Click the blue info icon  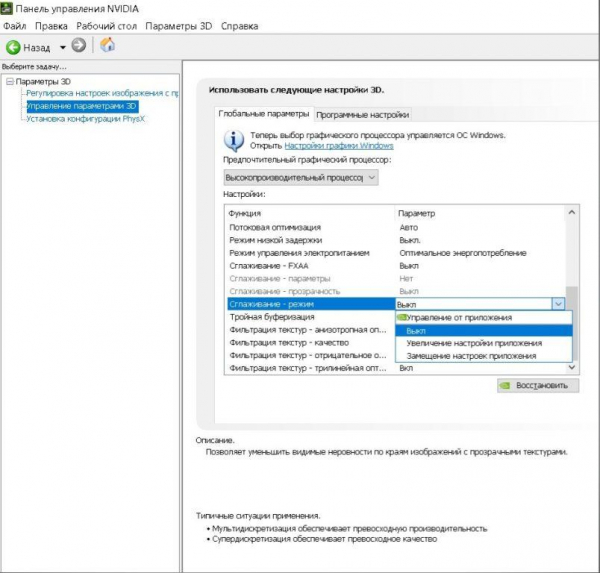pyautogui.click(x=234, y=140)
